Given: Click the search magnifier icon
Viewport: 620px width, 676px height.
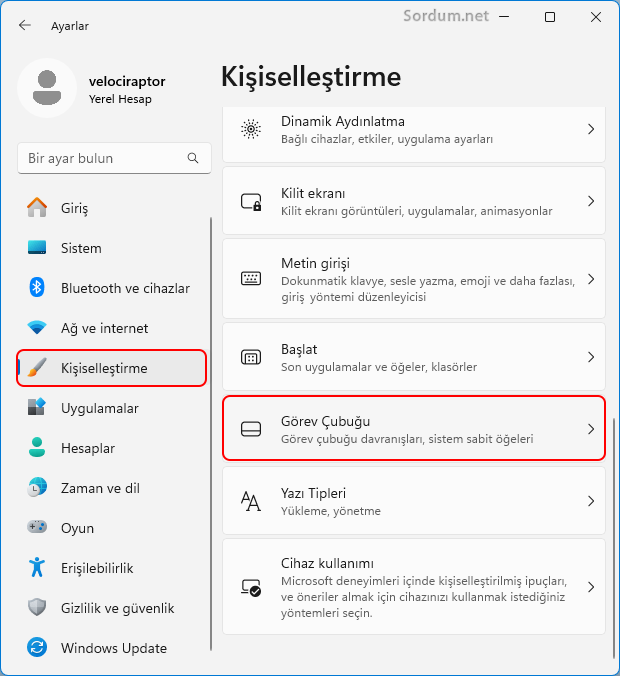Looking at the screenshot, I should click(193, 158).
